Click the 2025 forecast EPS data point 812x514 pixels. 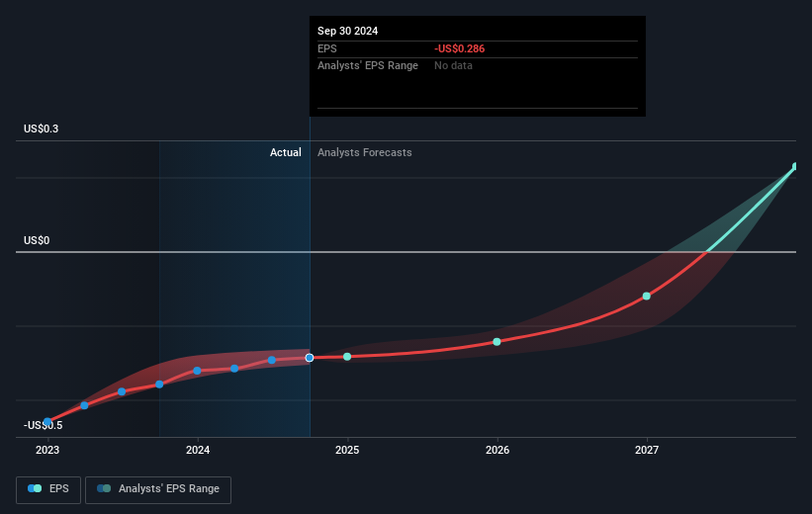(x=347, y=357)
